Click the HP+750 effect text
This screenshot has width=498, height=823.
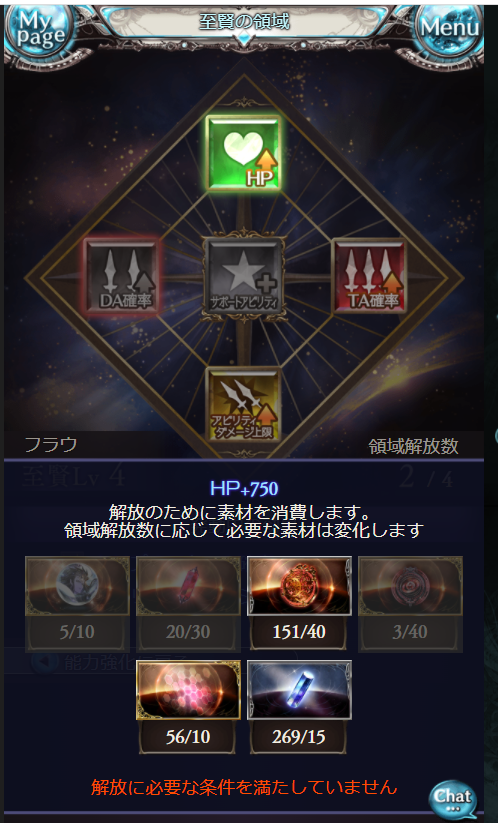tap(244, 489)
